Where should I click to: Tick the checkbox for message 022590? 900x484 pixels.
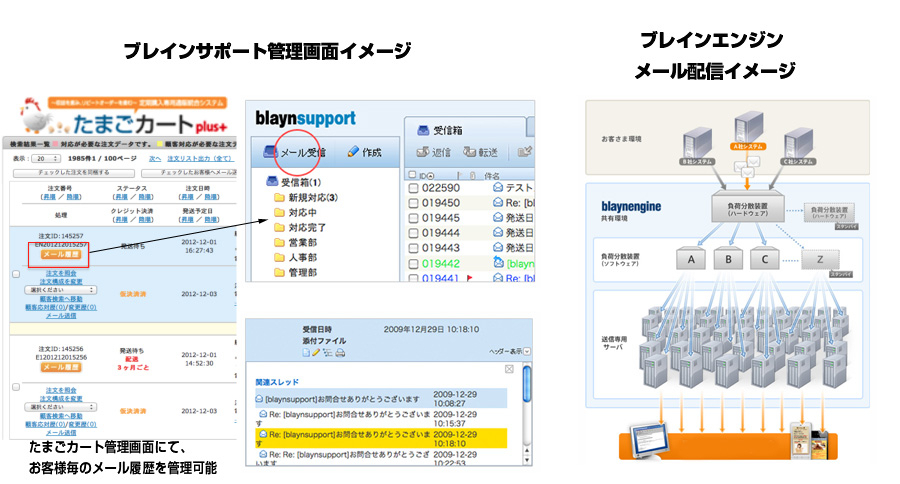pos(413,188)
